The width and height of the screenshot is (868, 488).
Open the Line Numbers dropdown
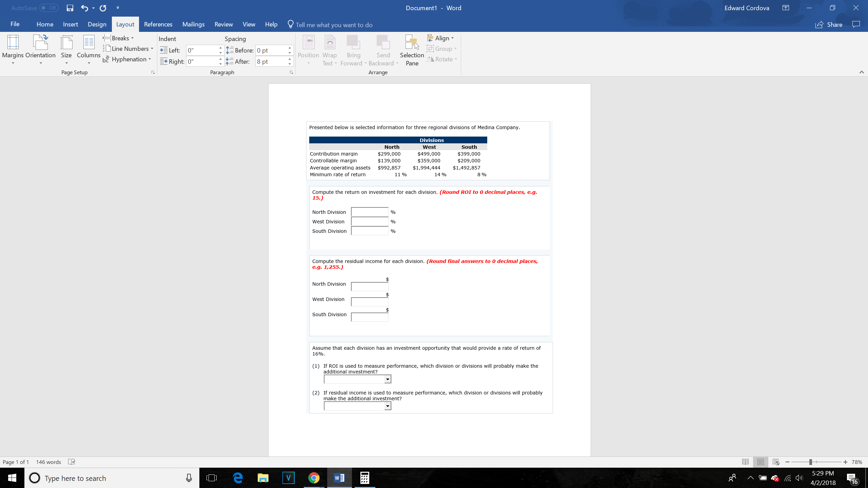click(129, 48)
